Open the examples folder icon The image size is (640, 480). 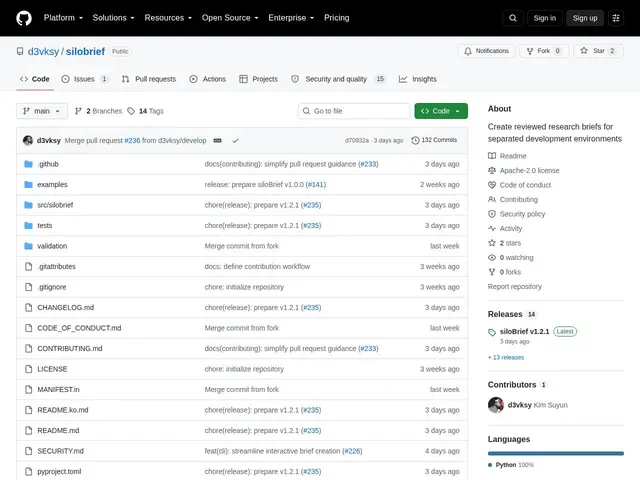pyautogui.click(x=28, y=184)
